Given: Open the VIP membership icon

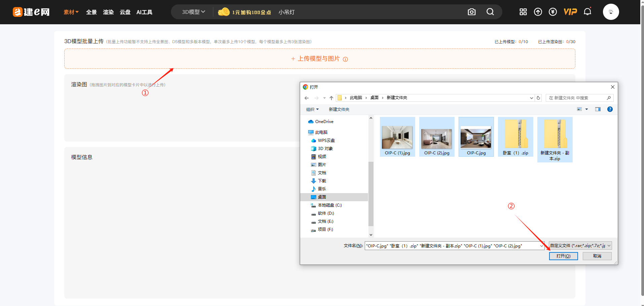Looking at the screenshot, I should 570,12.
